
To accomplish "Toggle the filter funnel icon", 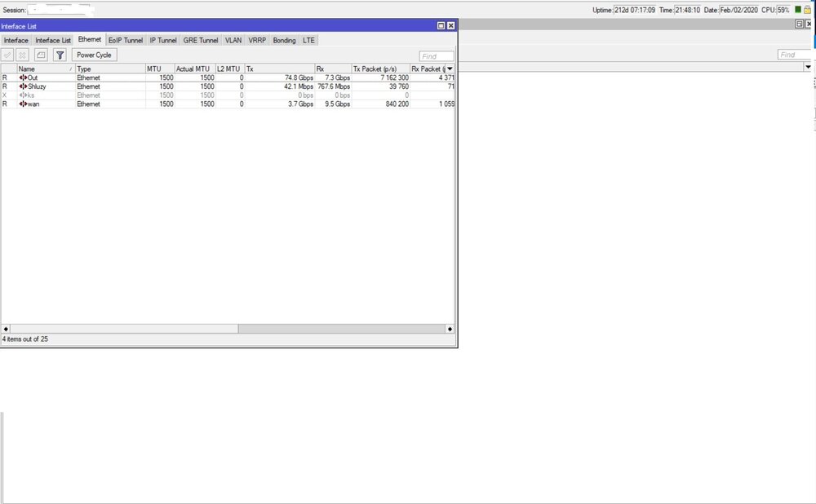I will coord(60,55).
